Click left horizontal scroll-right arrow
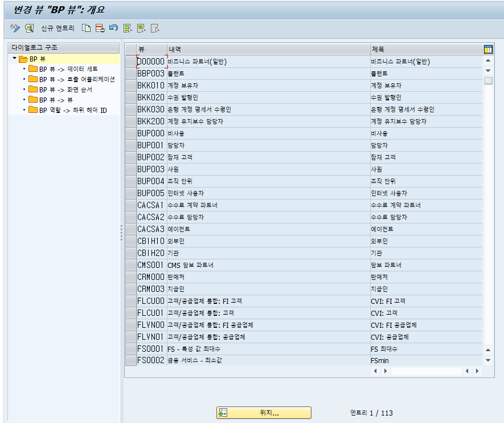The width and height of the screenshot is (504, 423). click(x=386, y=371)
